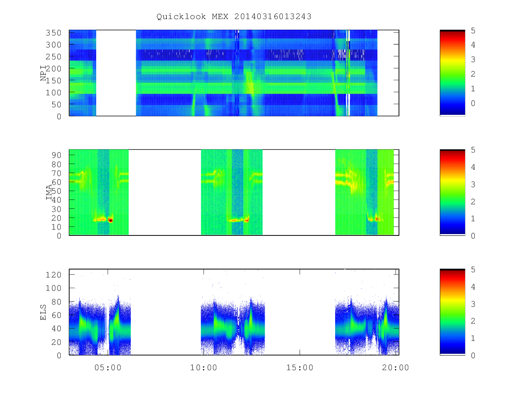532x399 pixels.
Task: Click the middle IMA data segment
Action: [x=232, y=192]
